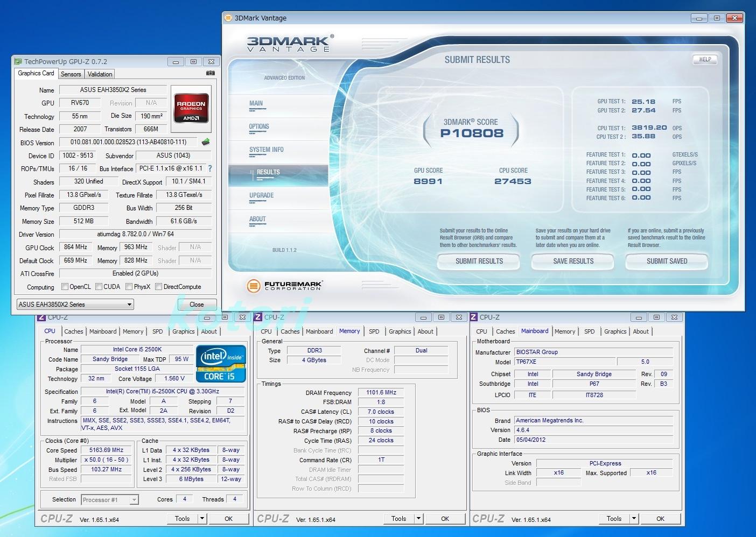Screen dimensions: 756x537
Task: Open MAIN in 3DMark sidebar
Action: (x=256, y=103)
